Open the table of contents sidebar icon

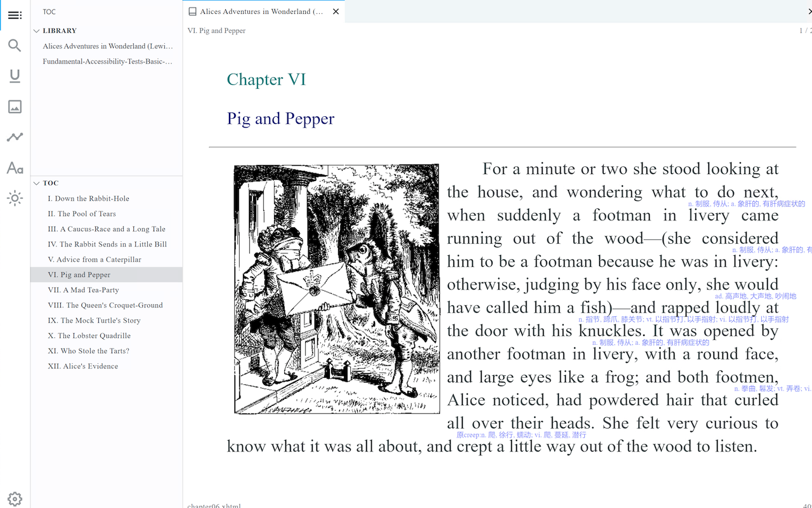[x=15, y=15]
